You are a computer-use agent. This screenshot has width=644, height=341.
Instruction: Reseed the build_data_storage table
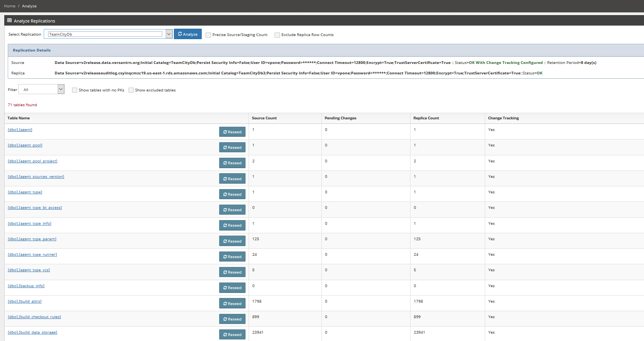coord(232,334)
